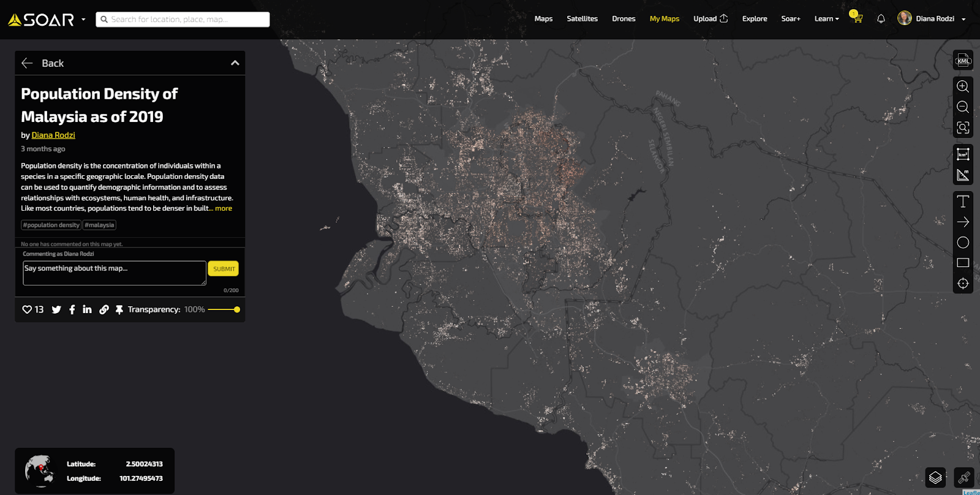The width and height of the screenshot is (980, 495).
Task: Zoom in on the map
Action: (x=963, y=86)
